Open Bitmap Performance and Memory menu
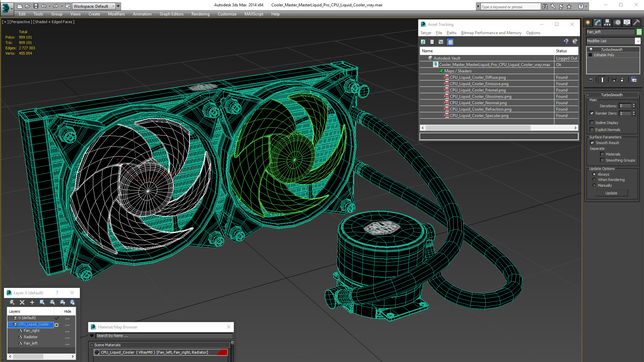 [x=491, y=33]
